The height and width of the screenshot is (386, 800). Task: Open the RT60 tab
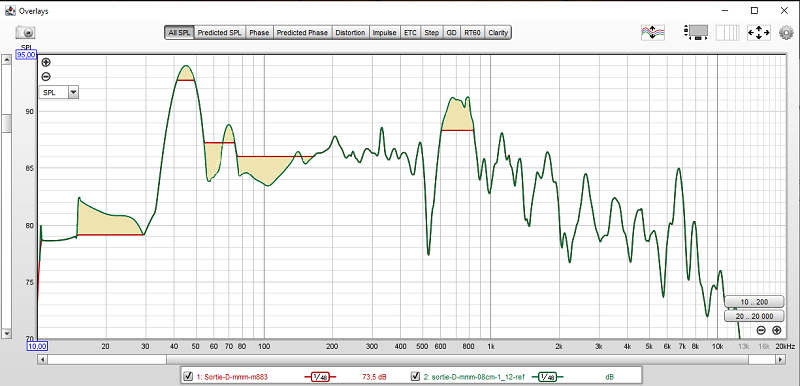coord(472,33)
